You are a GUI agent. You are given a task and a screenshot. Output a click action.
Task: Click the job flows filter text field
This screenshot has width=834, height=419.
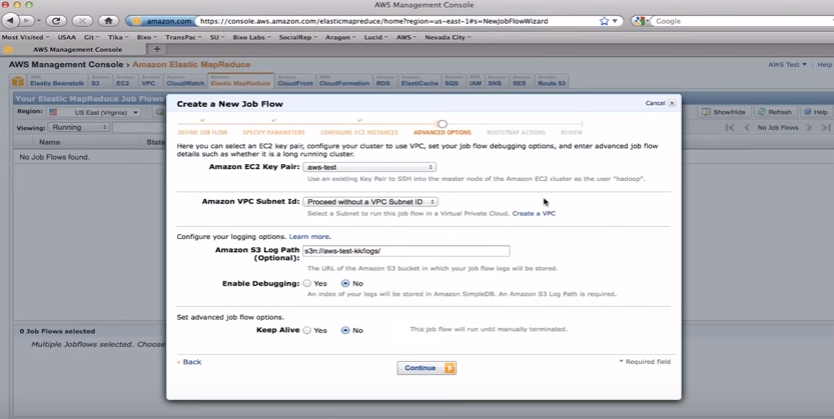[x=139, y=128]
